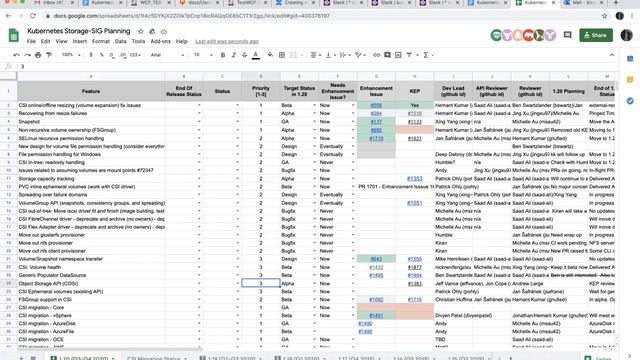Format as percent with percent icon
This screenshot has height=360, width=640.
tap(101, 55)
